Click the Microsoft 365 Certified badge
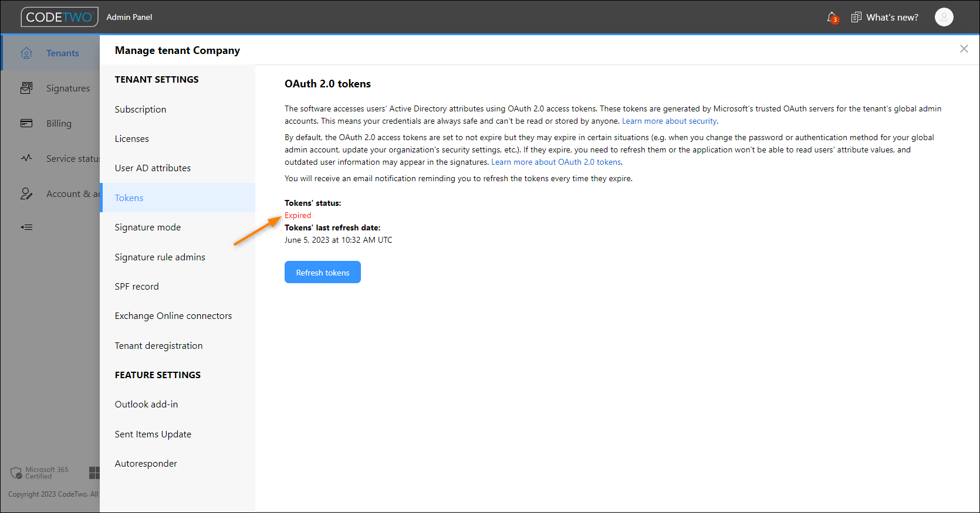This screenshot has height=513, width=980. click(40, 473)
